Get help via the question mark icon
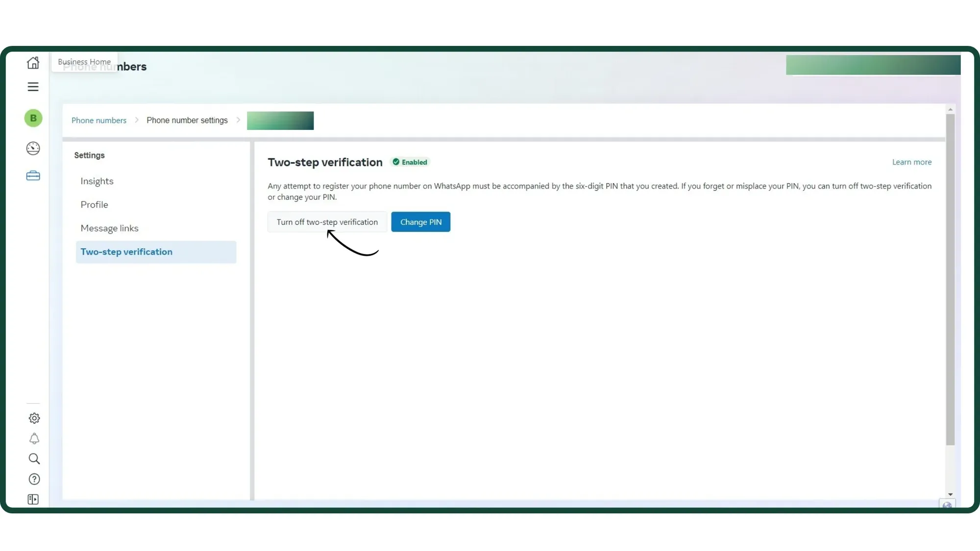 click(34, 479)
